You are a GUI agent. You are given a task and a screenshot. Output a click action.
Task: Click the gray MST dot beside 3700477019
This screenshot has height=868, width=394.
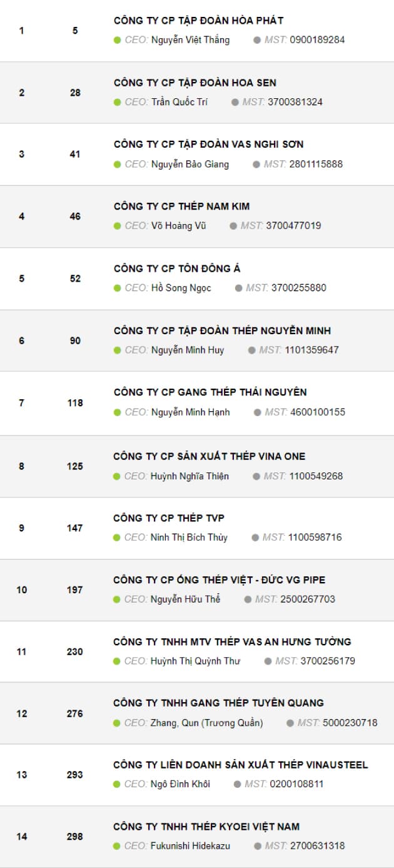(x=233, y=226)
